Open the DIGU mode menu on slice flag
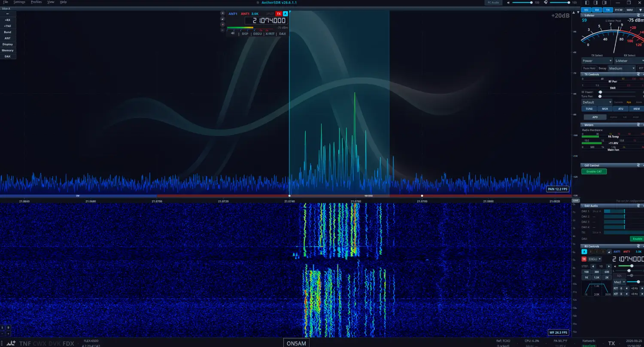This screenshot has height=347, width=644. point(257,33)
